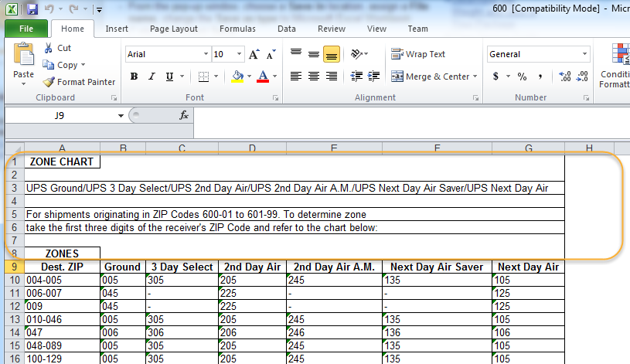Click the Insert Function fx icon
Image resolution: width=630 pixels, height=364 pixels.
(x=184, y=115)
